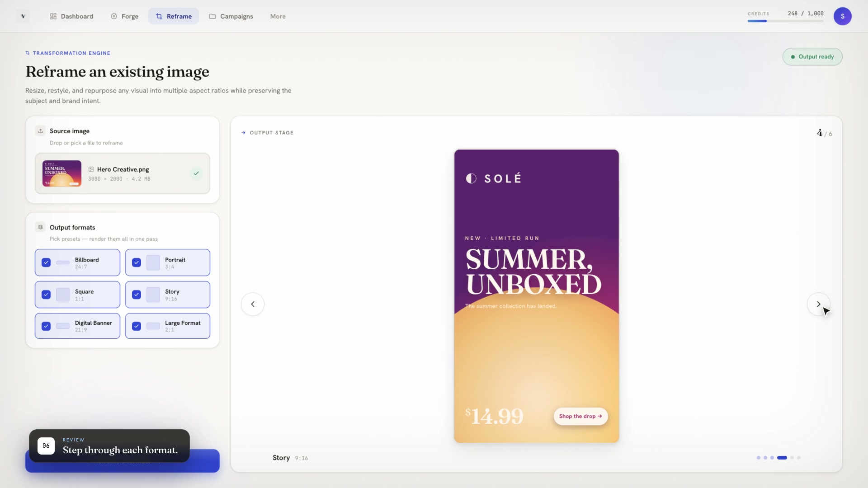Jump to the second pagination dot
Viewport: 868px width, 488px height.
point(765,458)
